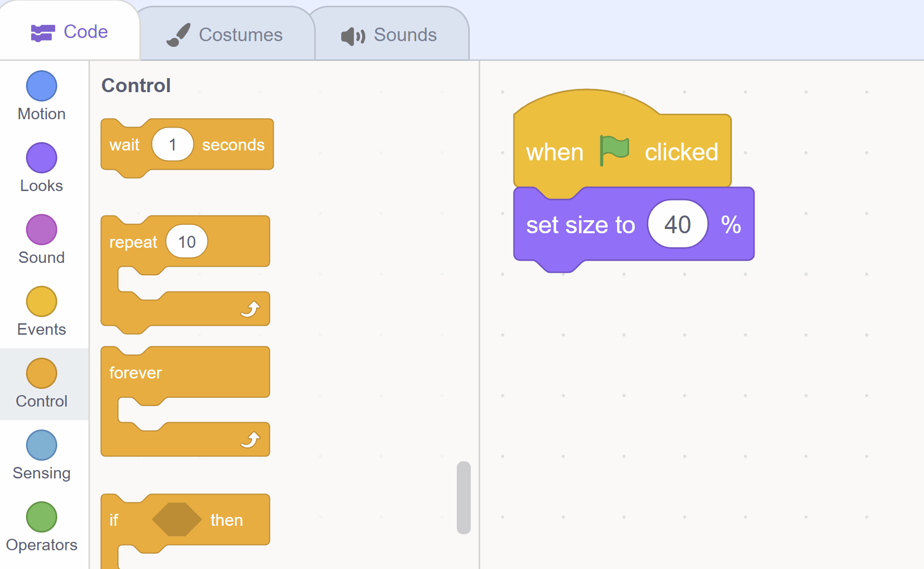This screenshot has height=569, width=924.
Task: Click the boolean slot in if-then block
Action: pos(176,520)
